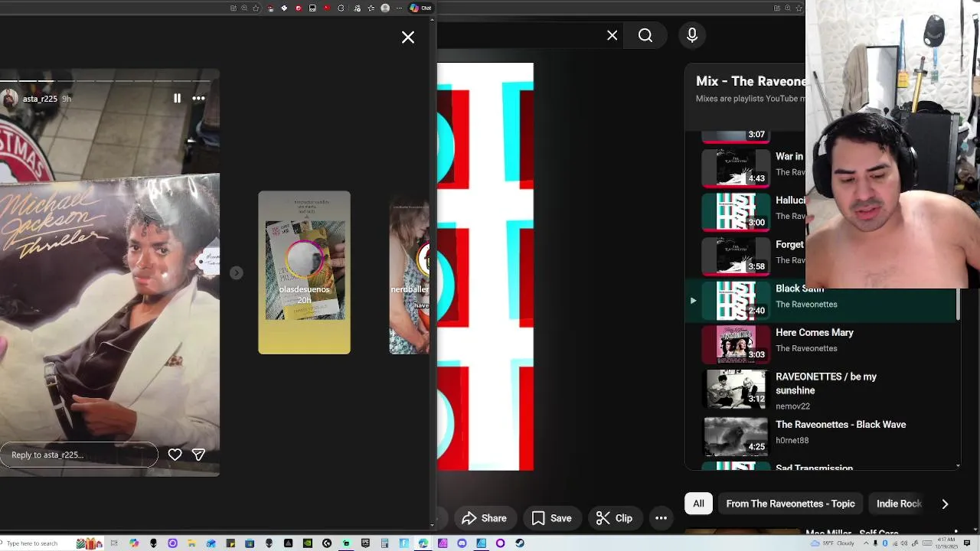Save the video to a playlist
This screenshot has width=980, height=551.
tap(551, 518)
